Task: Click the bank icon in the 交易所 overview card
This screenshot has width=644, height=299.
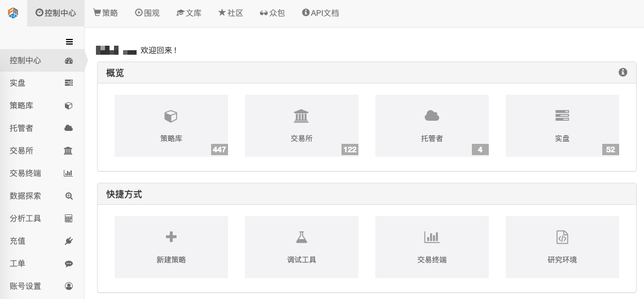Action: click(301, 116)
